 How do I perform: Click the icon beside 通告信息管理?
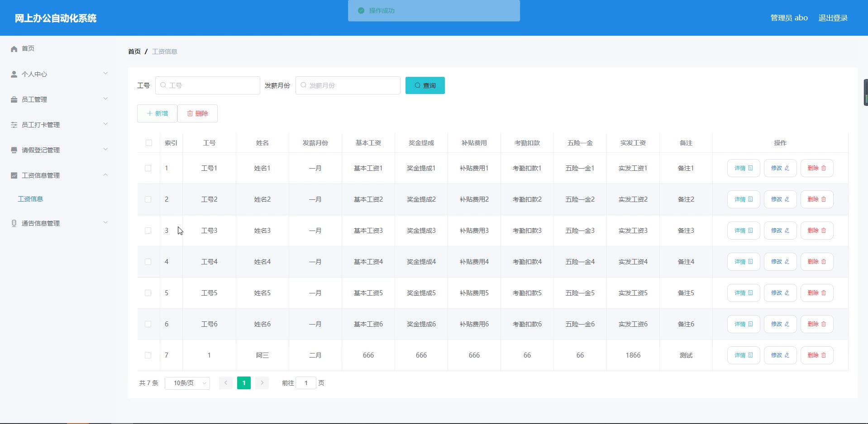[x=14, y=223]
